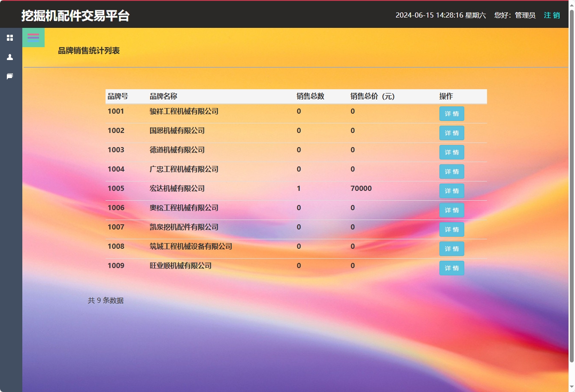Open details for brand 1002 国恩机械
This screenshot has width=575, height=392.
(x=451, y=133)
